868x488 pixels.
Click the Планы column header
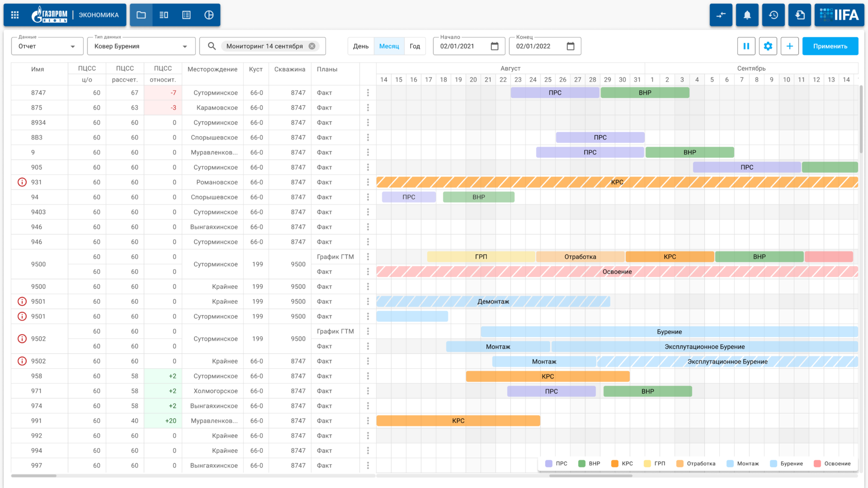[x=327, y=69]
